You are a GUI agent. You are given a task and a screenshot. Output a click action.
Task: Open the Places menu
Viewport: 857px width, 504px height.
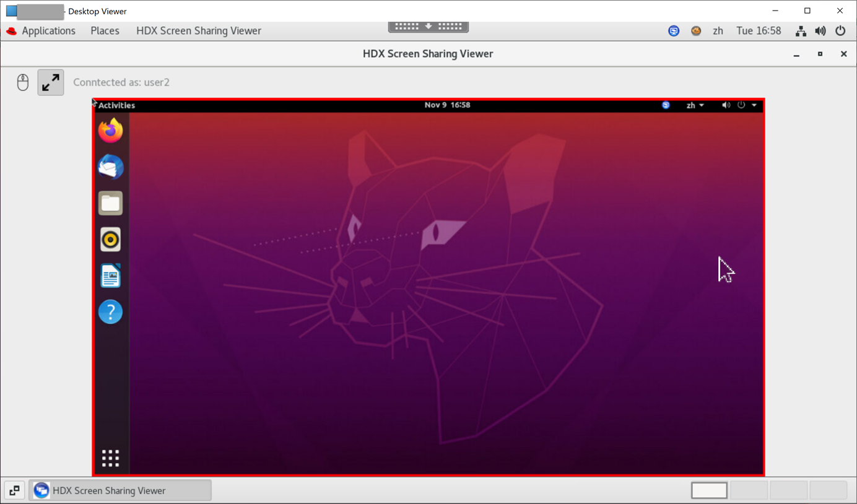pyautogui.click(x=105, y=31)
